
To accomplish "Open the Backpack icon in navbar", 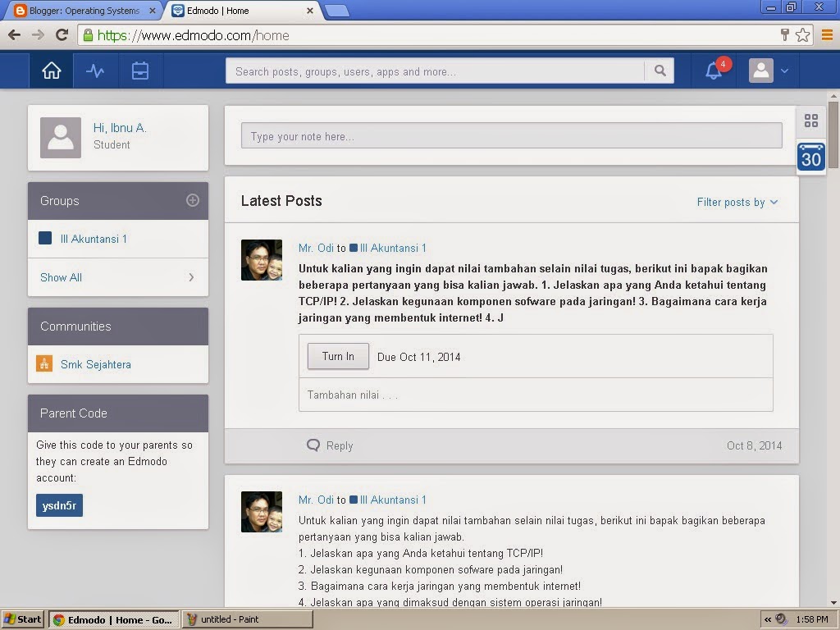I will click(x=139, y=71).
